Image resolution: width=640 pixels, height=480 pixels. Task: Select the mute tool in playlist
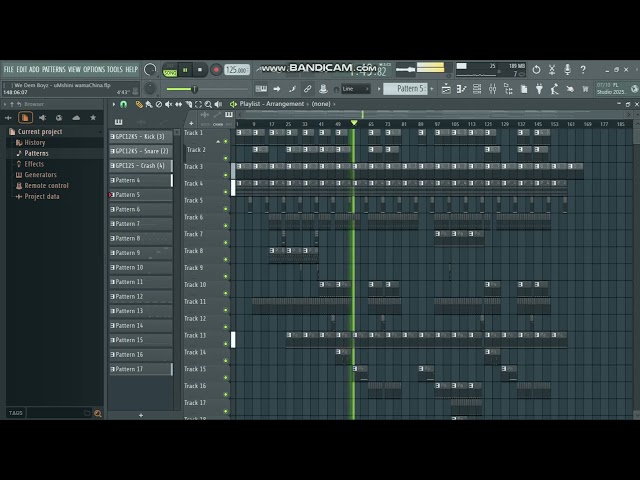click(x=169, y=104)
